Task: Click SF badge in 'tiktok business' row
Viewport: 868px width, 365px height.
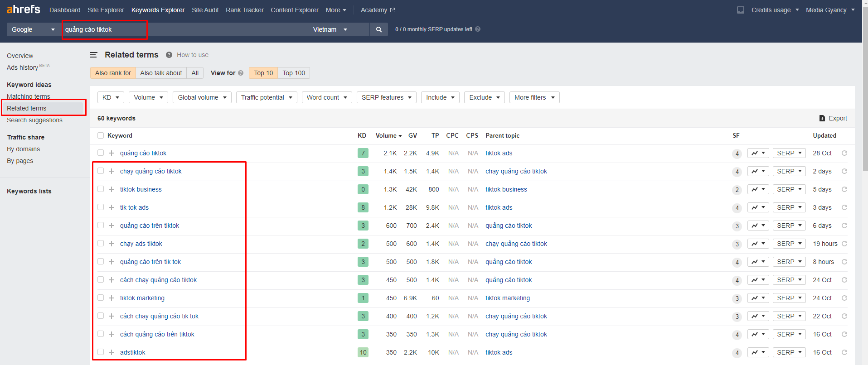Action: 737,190
